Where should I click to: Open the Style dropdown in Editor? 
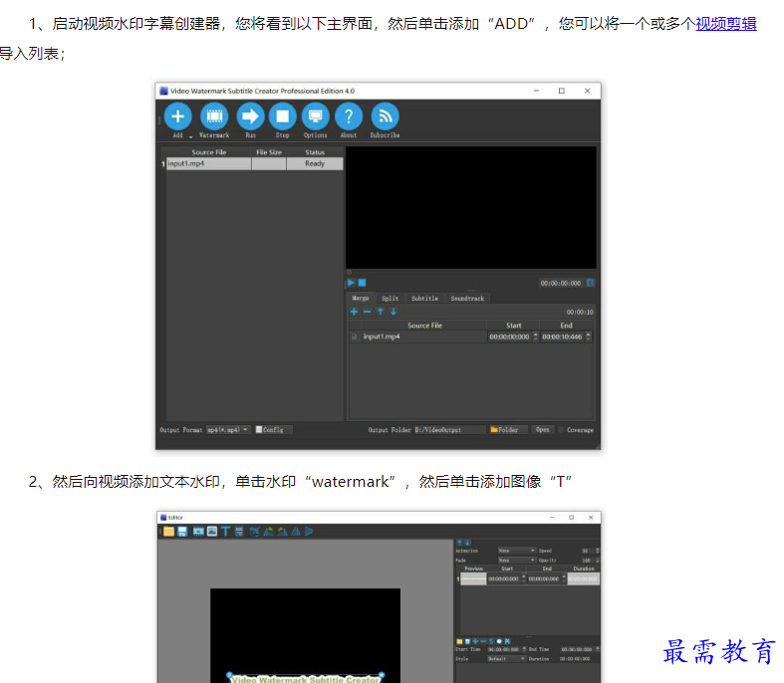(506, 659)
